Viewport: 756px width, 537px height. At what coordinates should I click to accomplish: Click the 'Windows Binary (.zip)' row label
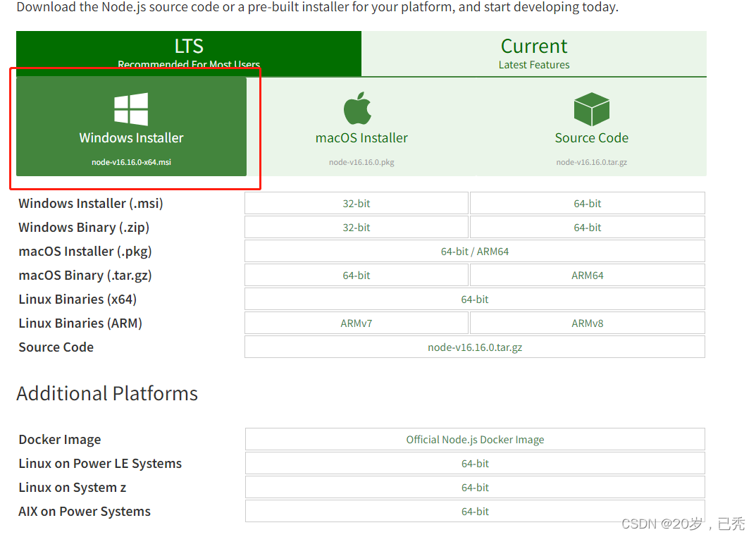[x=84, y=228]
